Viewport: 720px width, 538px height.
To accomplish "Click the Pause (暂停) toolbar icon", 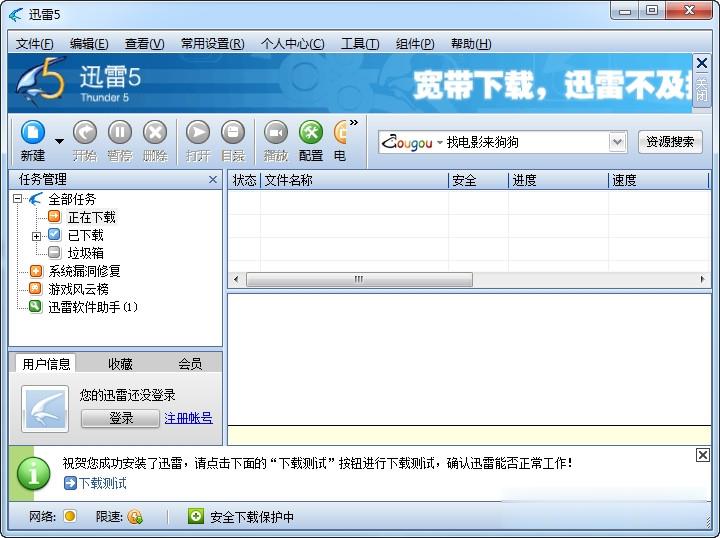I will pos(120,140).
